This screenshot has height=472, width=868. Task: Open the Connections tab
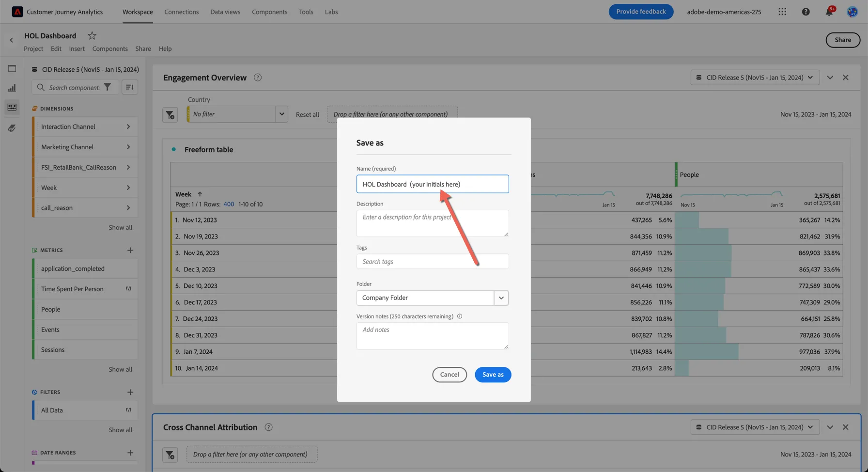[x=182, y=12]
